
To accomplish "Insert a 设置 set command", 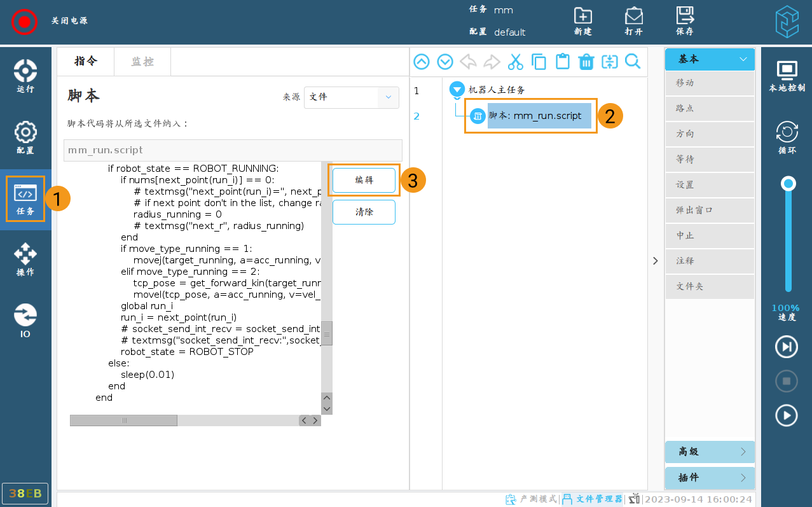I will click(710, 185).
